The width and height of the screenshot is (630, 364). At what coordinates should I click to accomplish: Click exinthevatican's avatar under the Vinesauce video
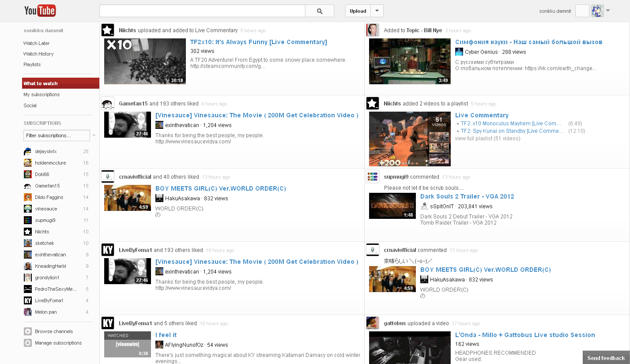[159, 125]
